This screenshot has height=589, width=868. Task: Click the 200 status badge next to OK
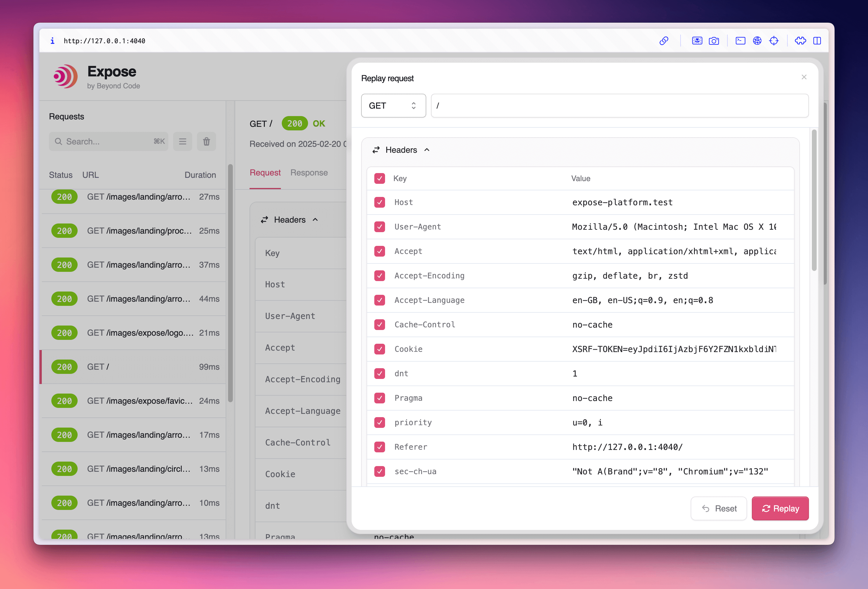click(x=295, y=124)
